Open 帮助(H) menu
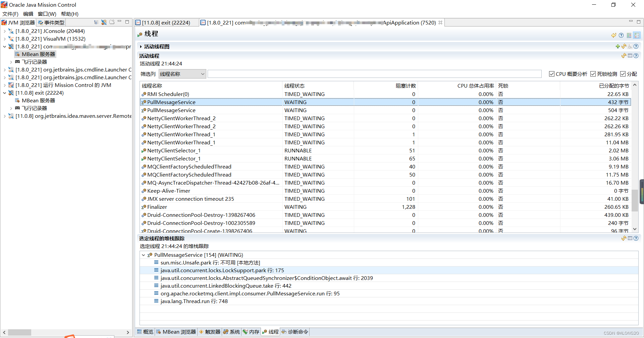644x338 pixels. pyautogui.click(x=70, y=14)
